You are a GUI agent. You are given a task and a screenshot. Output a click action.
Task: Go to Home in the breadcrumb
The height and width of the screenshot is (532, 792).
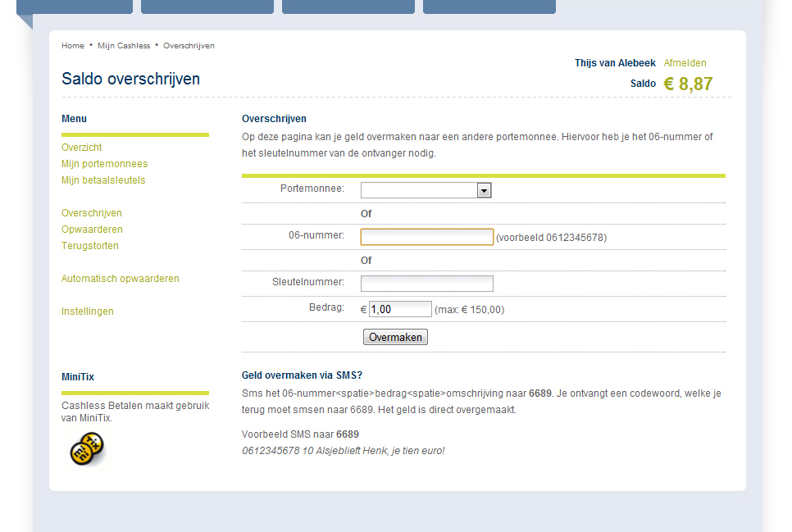pos(73,46)
